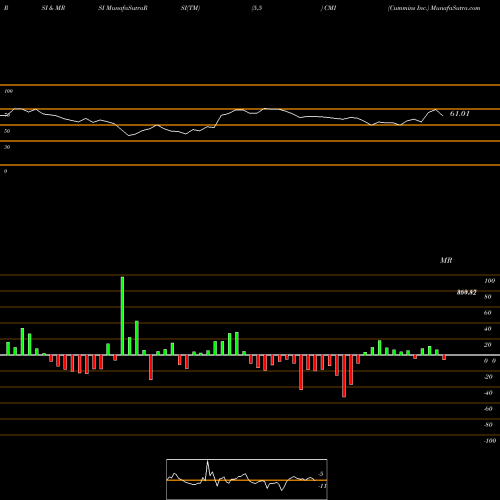Click the 60 label on MR axis
Image resolution: width=500 pixels, height=500 pixels.
pos(488,313)
